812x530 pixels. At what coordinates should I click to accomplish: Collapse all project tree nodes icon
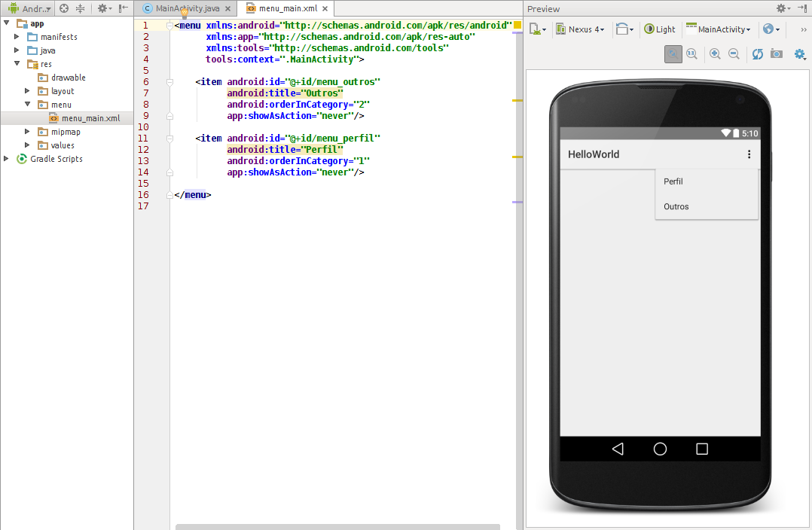81,8
